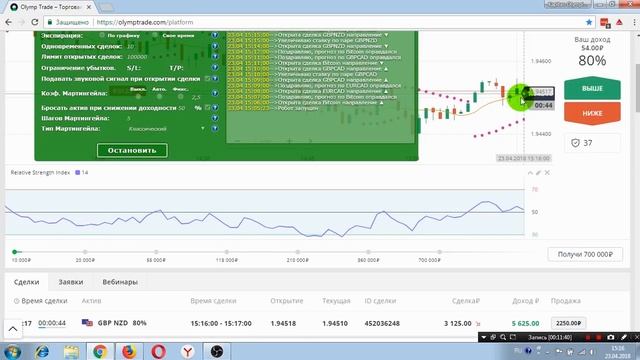This screenshot has width=640, height=360.
Task: Switch to the Сделки tab
Action: [x=27, y=282]
